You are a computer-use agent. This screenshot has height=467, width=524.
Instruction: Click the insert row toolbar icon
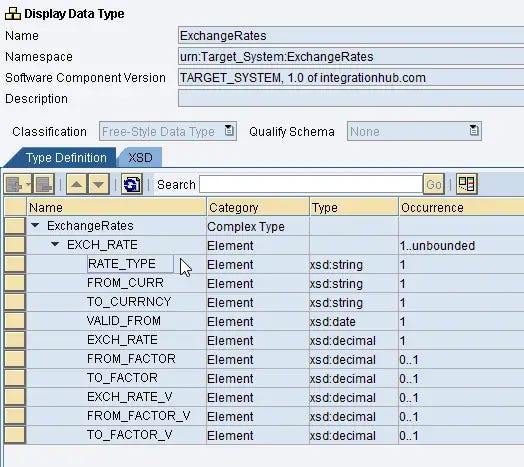14,184
